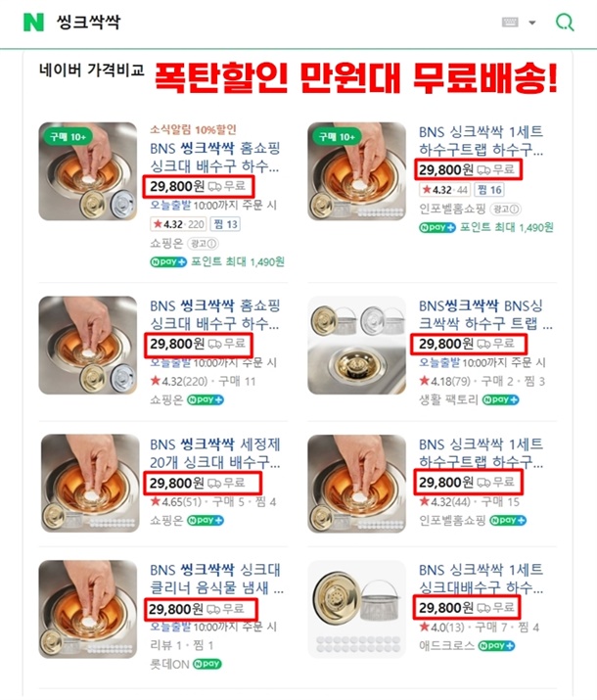This screenshot has height=700, width=597.
Task: Expand the dropdown arrow beside keyboard icon
Action: (x=531, y=23)
